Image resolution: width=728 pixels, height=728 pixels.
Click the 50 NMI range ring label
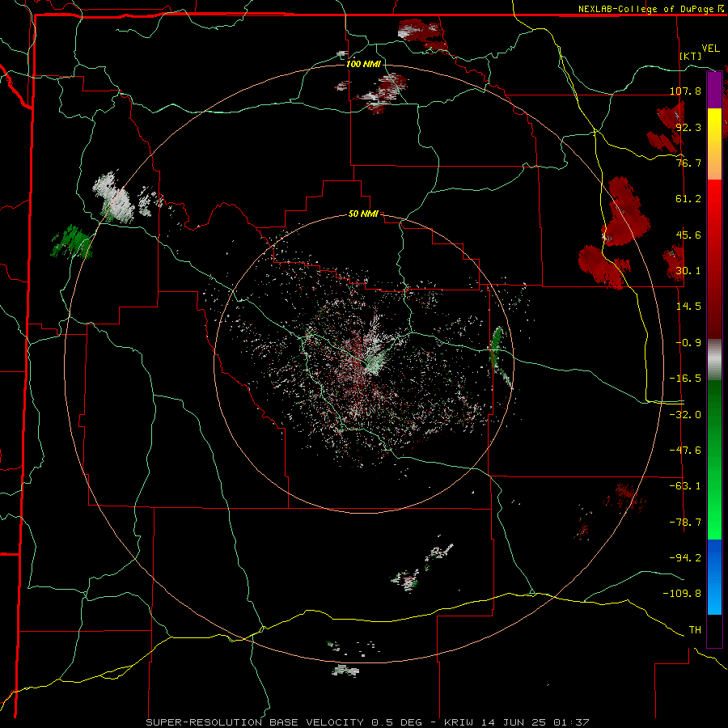click(x=363, y=214)
